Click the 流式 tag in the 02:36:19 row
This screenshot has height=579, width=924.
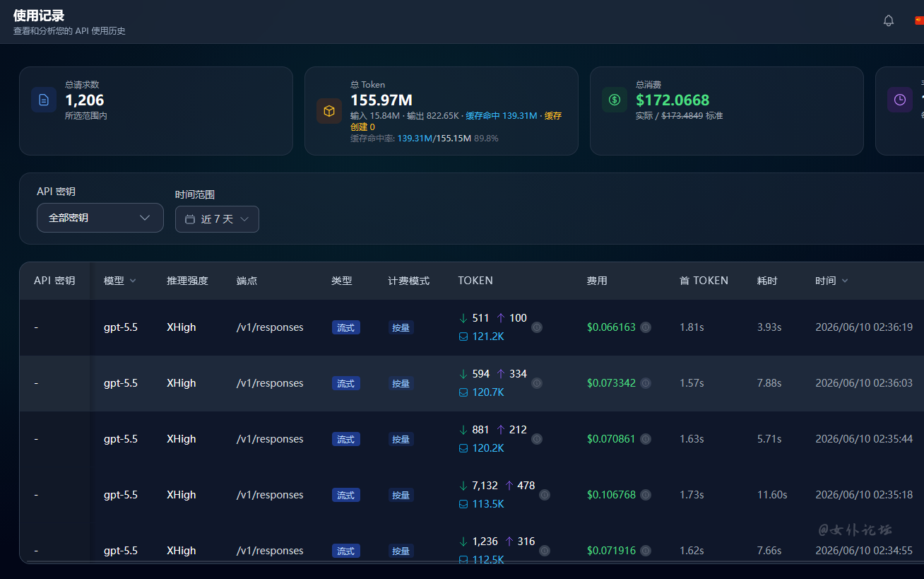coord(346,327)
